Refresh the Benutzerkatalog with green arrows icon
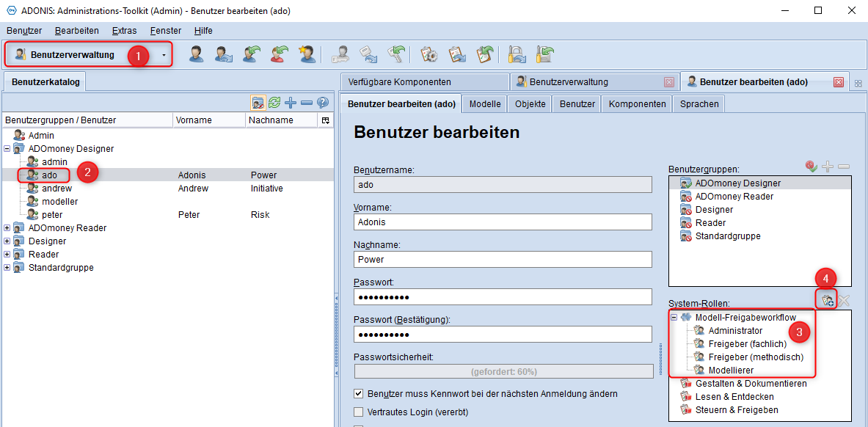Image resolution: width=868 pixels, height=427 pixels. pos(274,102)
